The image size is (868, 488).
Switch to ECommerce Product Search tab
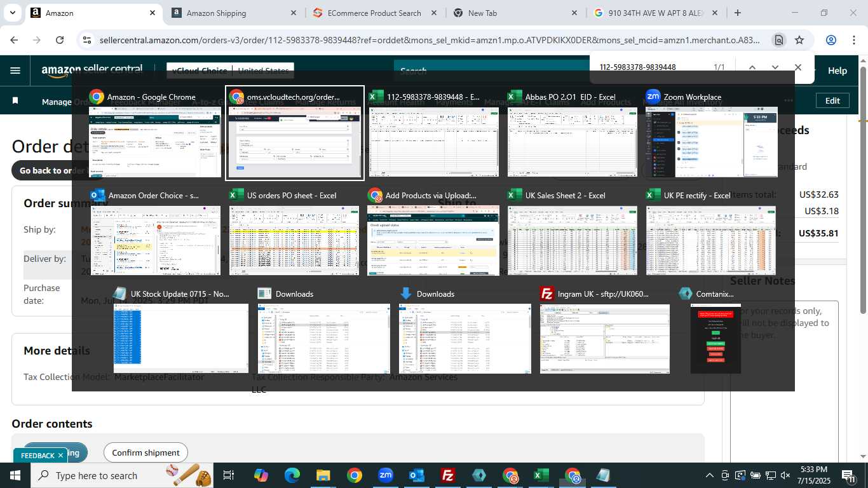click(x=375, y=13)
